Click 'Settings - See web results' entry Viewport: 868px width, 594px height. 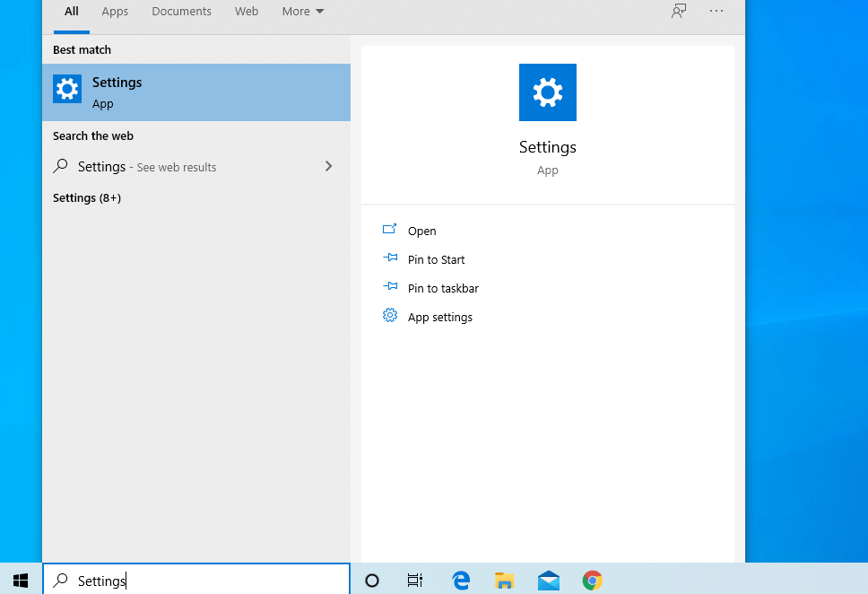pos(196,166)
